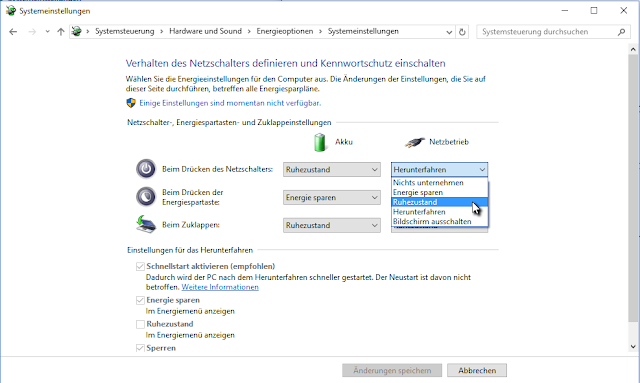The height and width of the screenshot is (383, 640).
Task: Minimize the Systemeinstellungen window
Action: pos(565,11)
